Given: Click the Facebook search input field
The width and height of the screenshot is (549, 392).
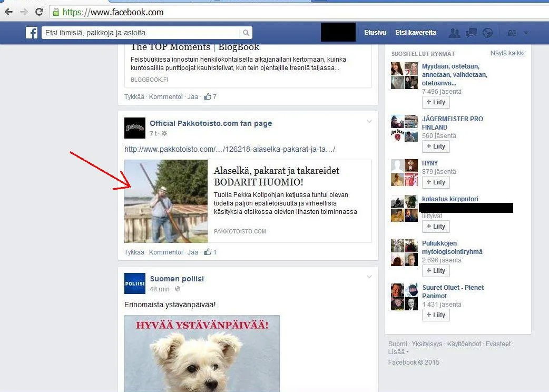Looking at the screenshot, I should click(x=141, y=33).
